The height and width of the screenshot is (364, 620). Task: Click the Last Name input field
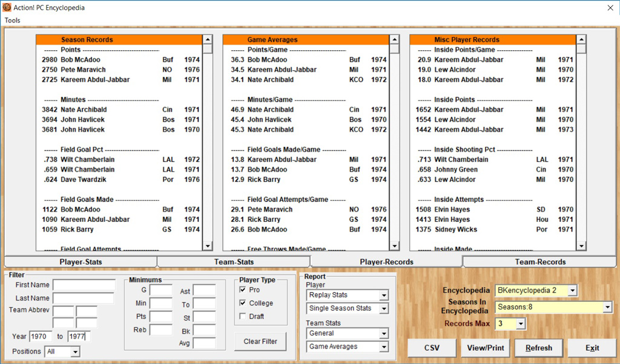pos(83,298)
